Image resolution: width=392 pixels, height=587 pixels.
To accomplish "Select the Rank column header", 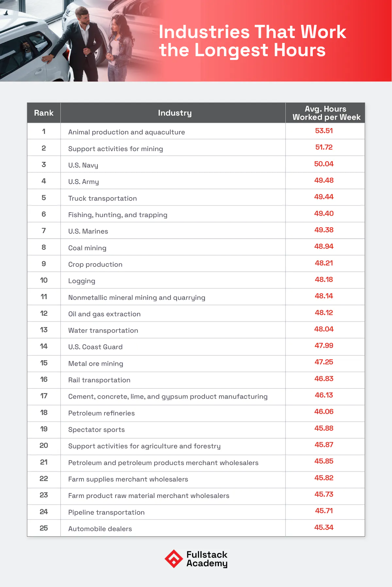I will coord(44,113).
